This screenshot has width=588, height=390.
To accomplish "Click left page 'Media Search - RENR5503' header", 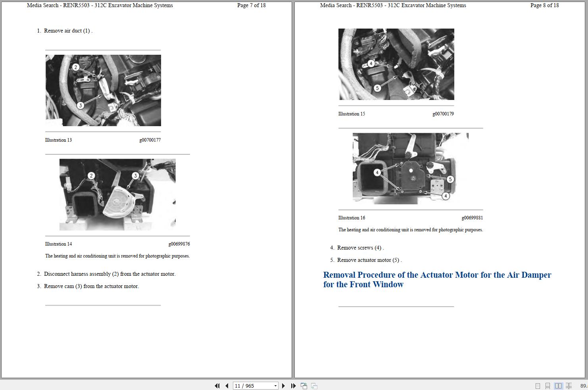I will pos(100,5).
